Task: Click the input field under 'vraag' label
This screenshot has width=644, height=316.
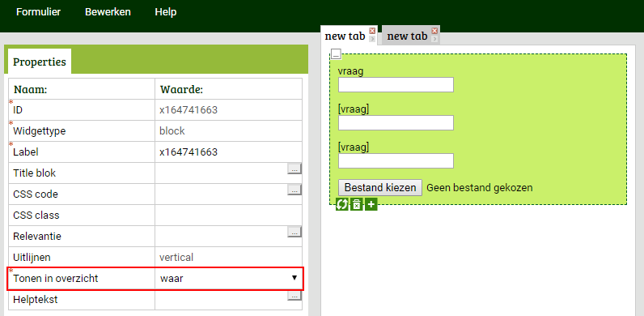Action: 396,85
